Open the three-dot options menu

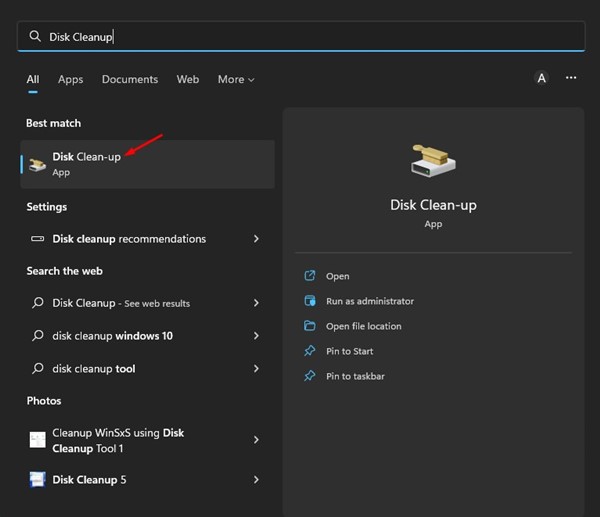[x=571, y=78]
